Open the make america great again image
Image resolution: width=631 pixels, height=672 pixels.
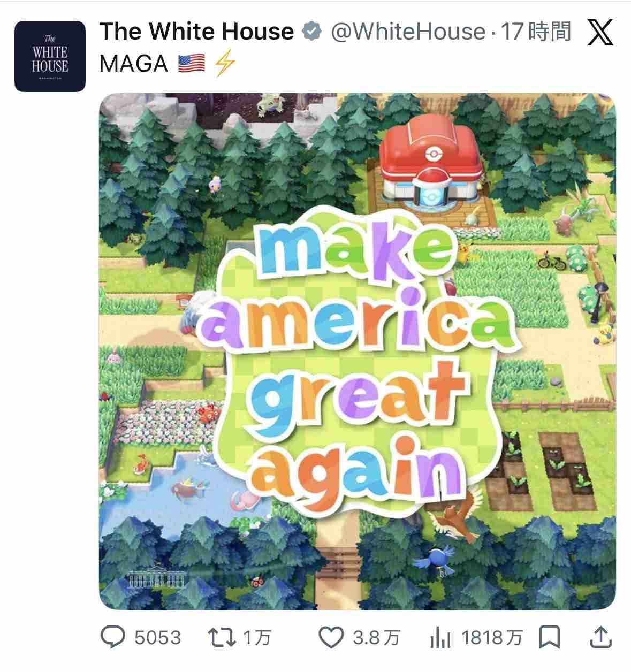(358, 351)
